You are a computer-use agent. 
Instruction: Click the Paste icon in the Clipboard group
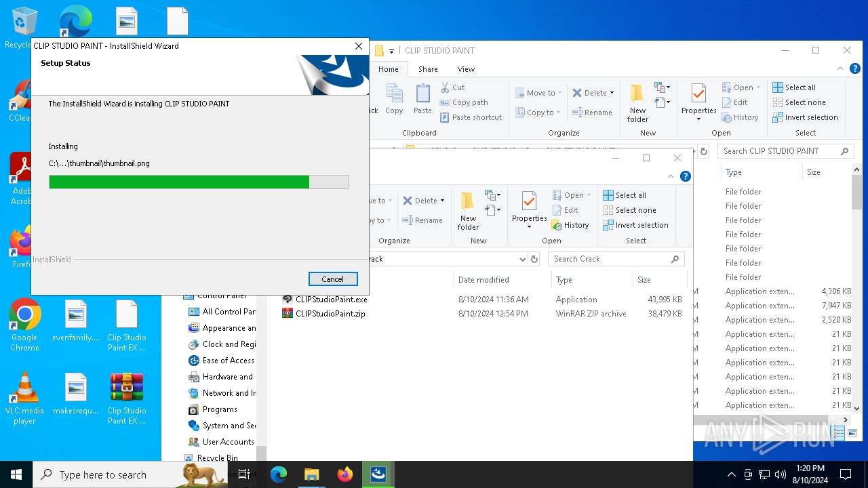pyautogui.click(x=422, y=99)
